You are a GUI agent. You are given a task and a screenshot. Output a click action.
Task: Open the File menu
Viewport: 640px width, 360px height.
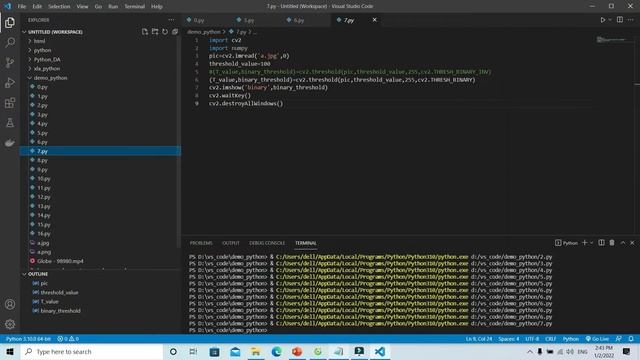[x=22, y=7]
